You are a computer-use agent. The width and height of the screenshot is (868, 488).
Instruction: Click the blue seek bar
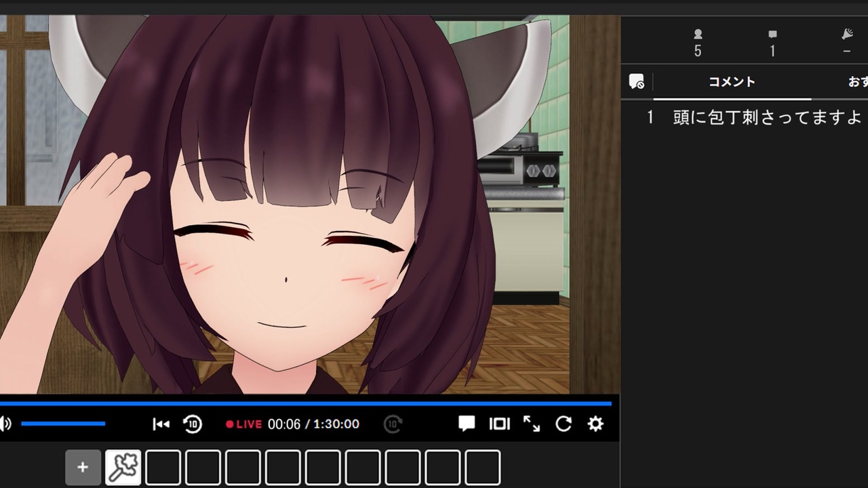(x=306, y=403)
